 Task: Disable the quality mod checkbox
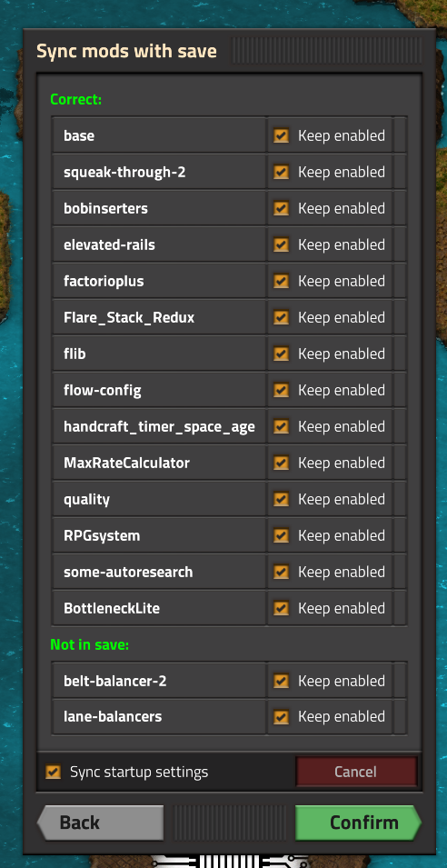pyautogui.click(x=281, y=499)
